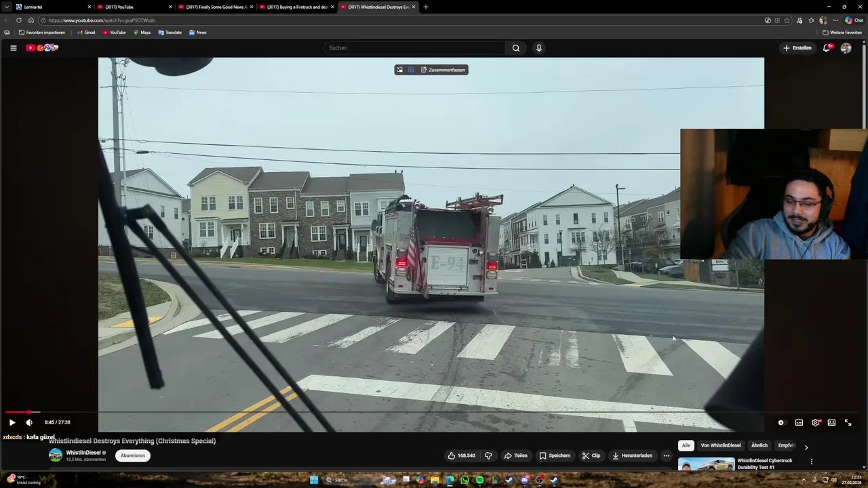868x488 pixels.
Task: Open the Translate bookmark
Action: click(170, 33)
